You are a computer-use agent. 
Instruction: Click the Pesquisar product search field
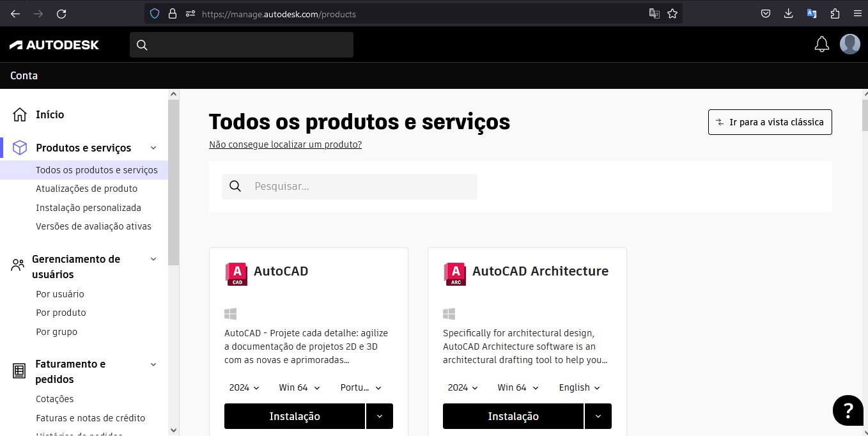361,187
